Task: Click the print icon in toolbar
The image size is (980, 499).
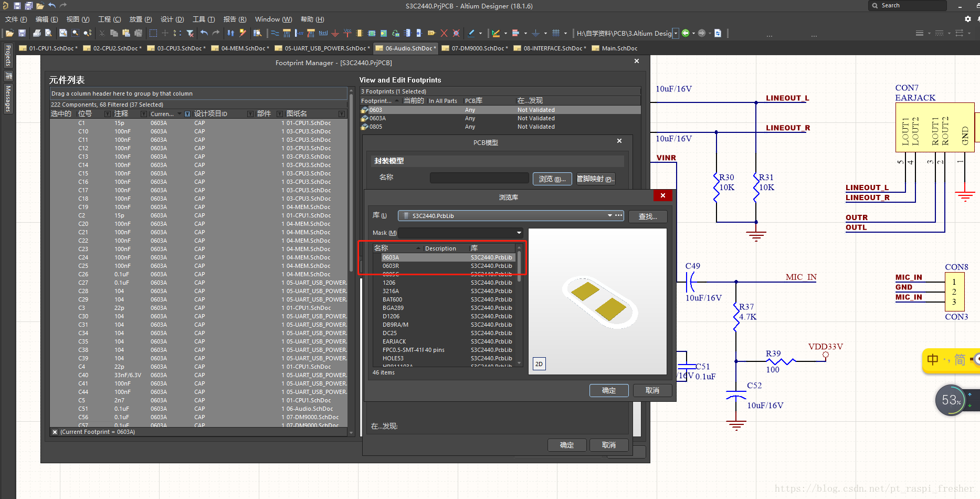Action: pos(37,33)
